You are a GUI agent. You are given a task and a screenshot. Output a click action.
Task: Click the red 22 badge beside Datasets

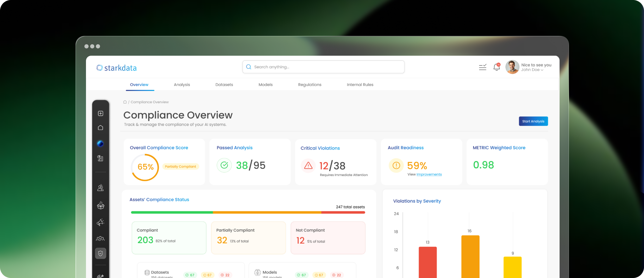point(225,275)
